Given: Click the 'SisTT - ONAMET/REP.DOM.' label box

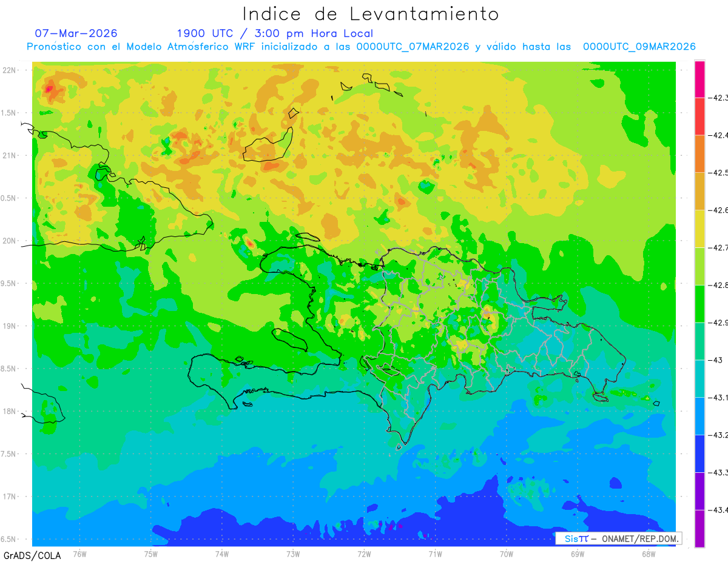Looking at the screenshot, I should pos(618,538).
